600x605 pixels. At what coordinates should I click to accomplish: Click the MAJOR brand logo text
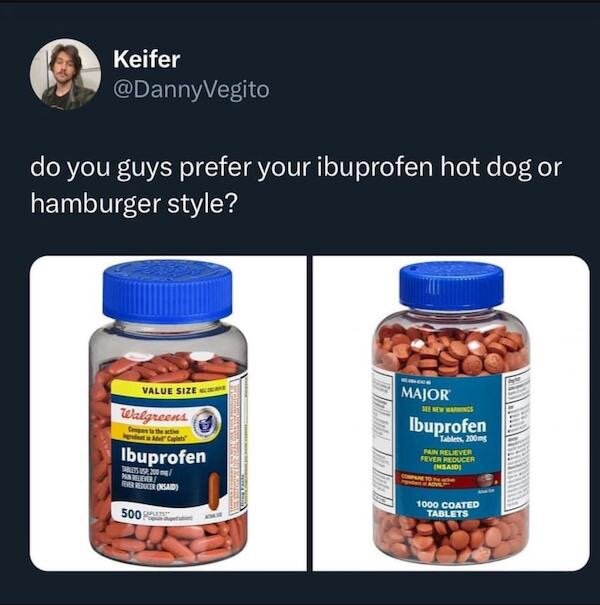click(425, 394)
